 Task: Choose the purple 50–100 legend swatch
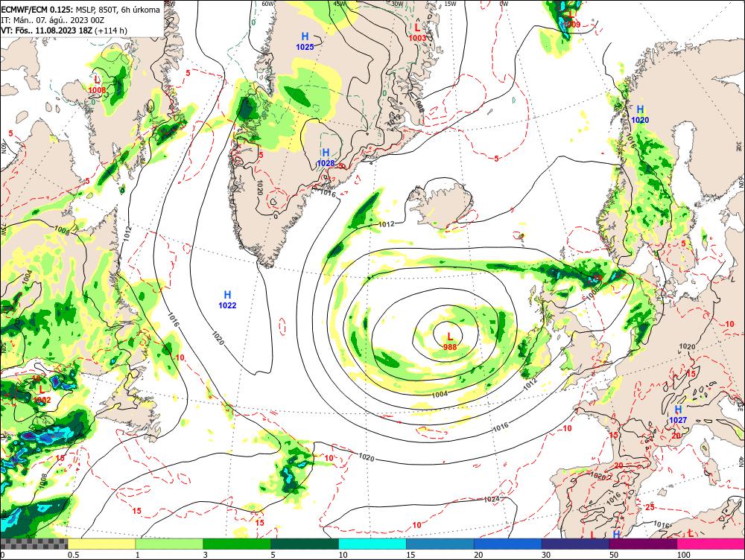click(x=643, y=544)
